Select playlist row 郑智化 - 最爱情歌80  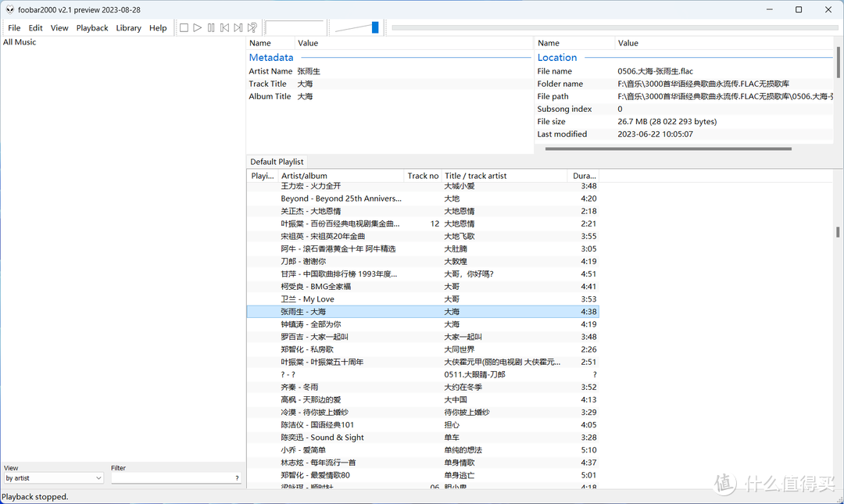pos(423,475)
